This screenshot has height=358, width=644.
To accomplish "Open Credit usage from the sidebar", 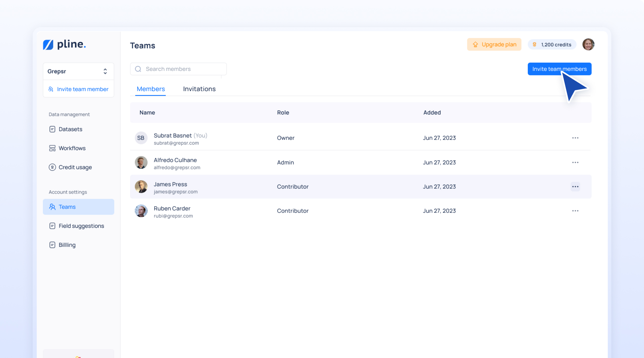I will pos(52,167).
